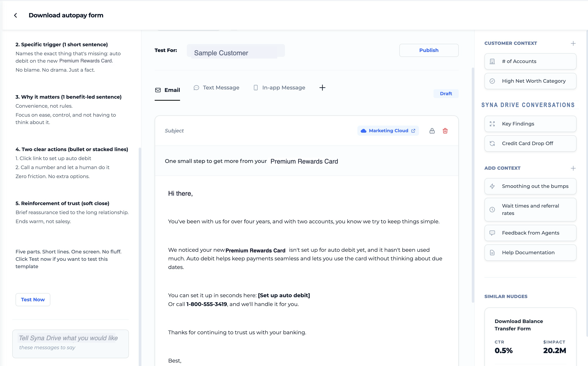588x366 pixels.
Task: Switch to the Text Message tab
Action: pos(216,88)
